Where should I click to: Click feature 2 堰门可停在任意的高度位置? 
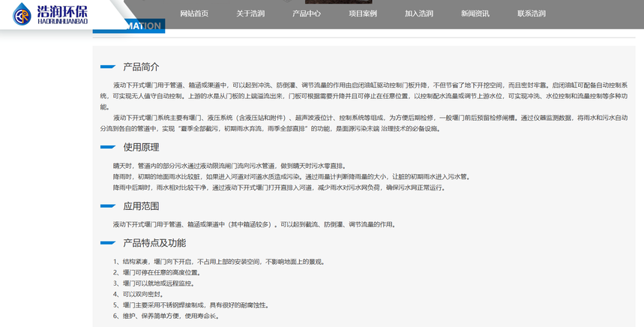pos(157,272)
